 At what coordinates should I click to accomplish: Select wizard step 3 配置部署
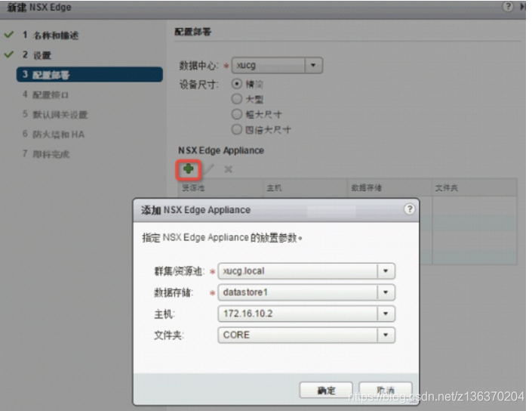(90, 74)
